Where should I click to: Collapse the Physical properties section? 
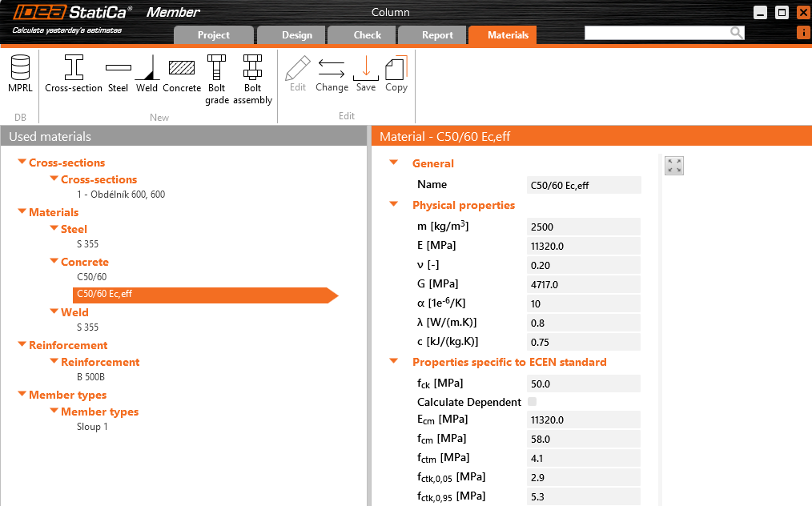click(x=393, y=205)
